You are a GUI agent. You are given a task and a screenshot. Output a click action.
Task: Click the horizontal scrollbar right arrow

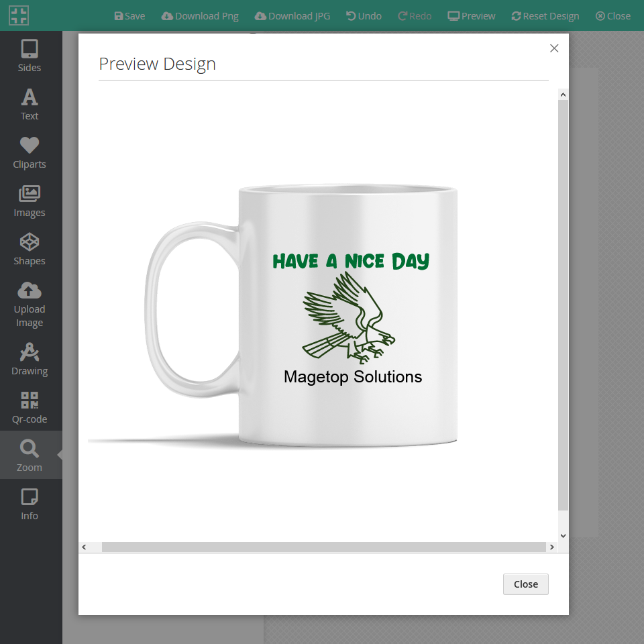coord(551,547)
